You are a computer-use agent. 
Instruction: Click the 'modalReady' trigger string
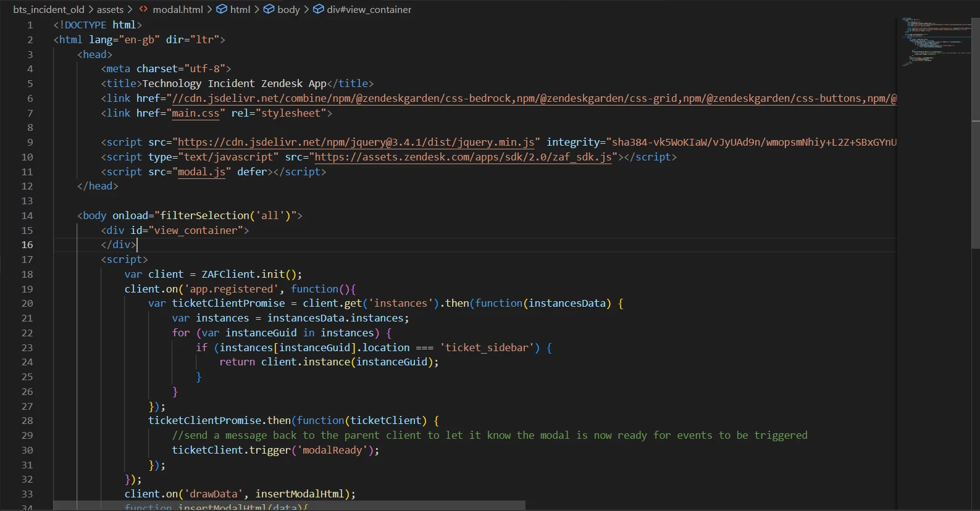point(332,450)
